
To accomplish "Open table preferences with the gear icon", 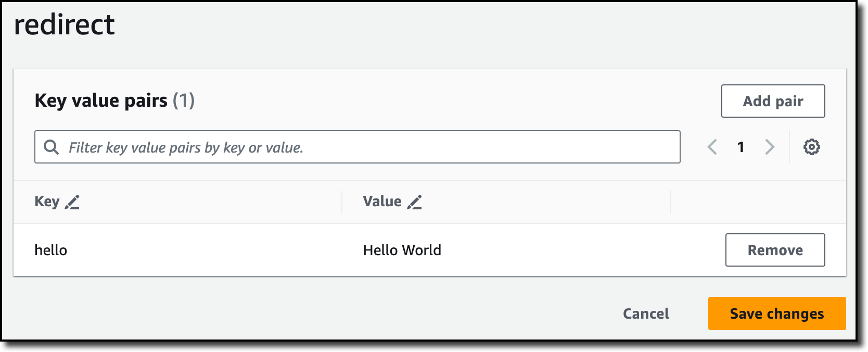I will pyautogui.click(x=811, y=147).
